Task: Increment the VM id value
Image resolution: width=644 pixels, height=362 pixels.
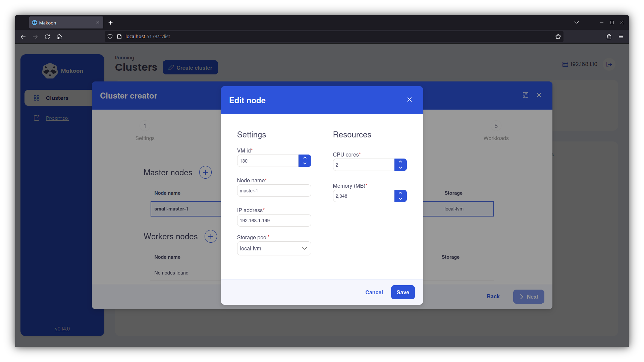Action: [305, 158]
